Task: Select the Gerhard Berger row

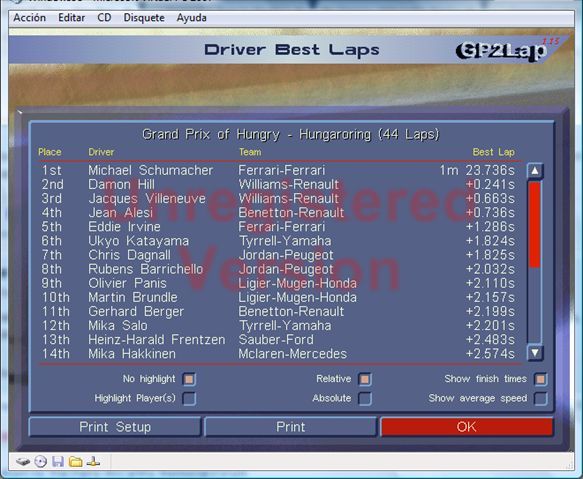Action: [278, 312]
